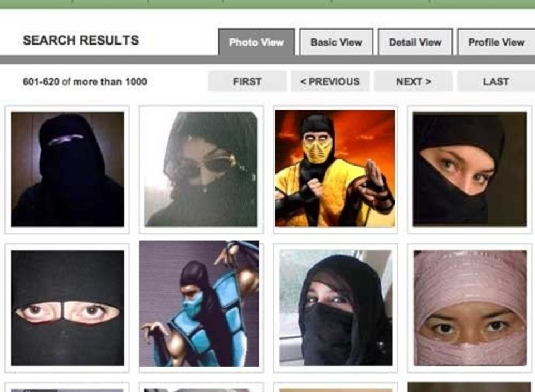Click the 601-620 results count text
Viewport: 535px width, 392px height.
coord(85,81)
